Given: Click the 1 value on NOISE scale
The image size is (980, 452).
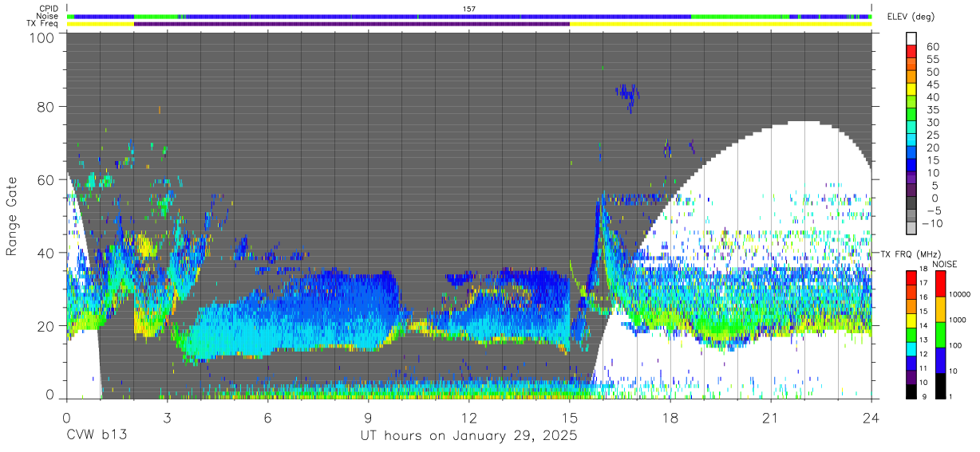Looking at the screenshot, I should point(950,396).
